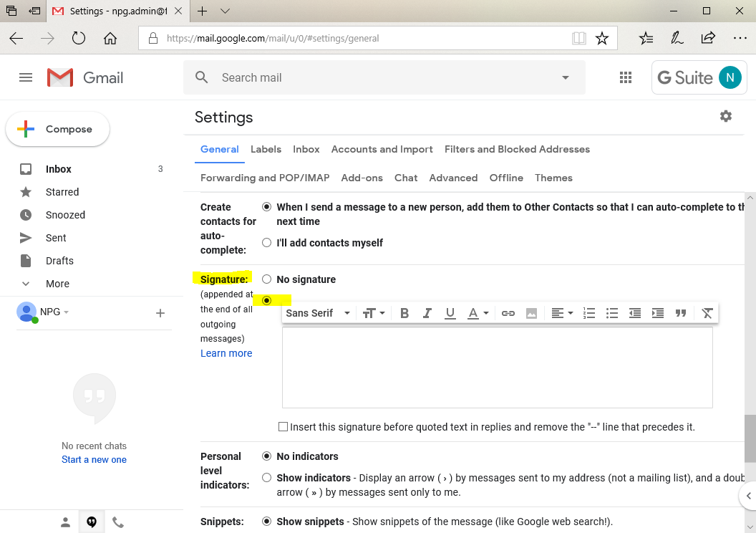Viewport: 756px width, 533px height.
Task: Toggle bold formatting in signature toolbar
Action: click(404, 313)
